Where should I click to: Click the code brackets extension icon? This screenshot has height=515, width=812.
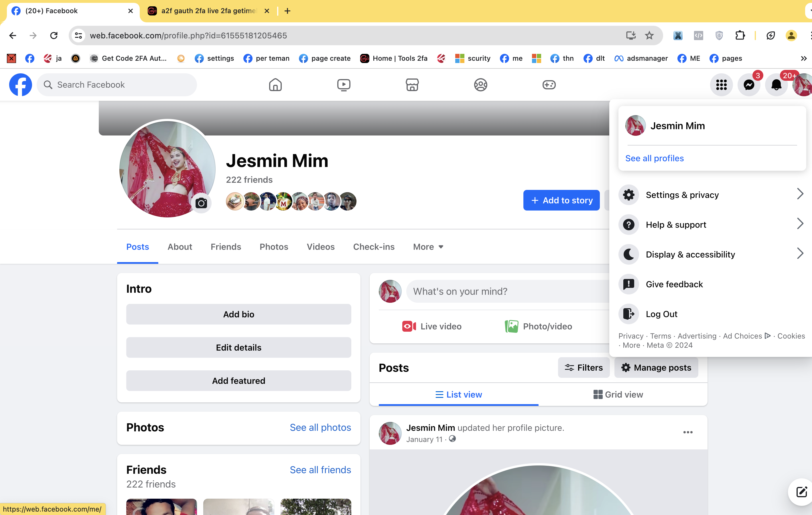pyautogui.click(x=698, y=36)
